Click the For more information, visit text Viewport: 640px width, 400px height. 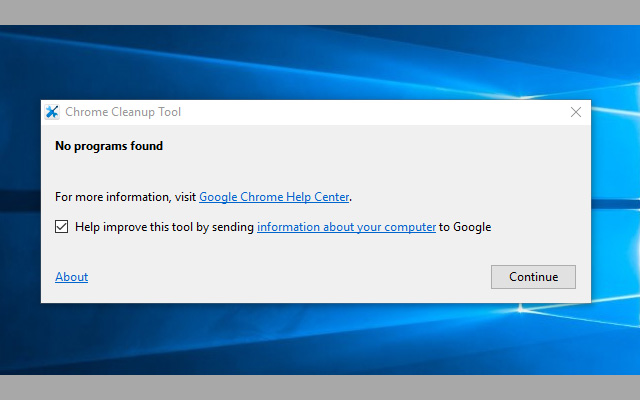(x=125, y=197)
